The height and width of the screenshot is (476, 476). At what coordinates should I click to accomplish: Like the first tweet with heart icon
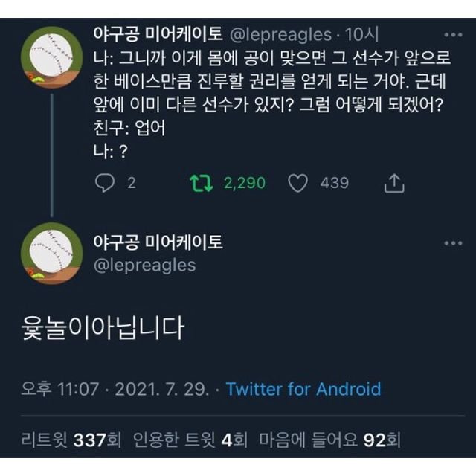297,182
